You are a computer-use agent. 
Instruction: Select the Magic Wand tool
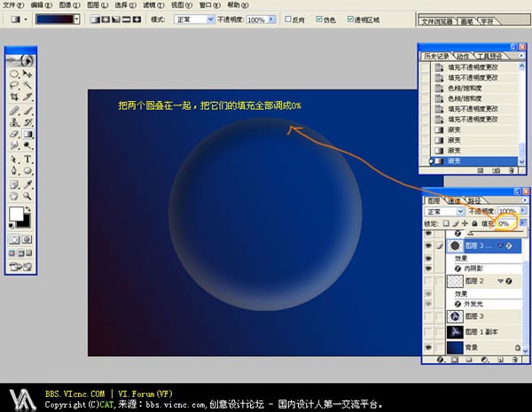point(27,85)
